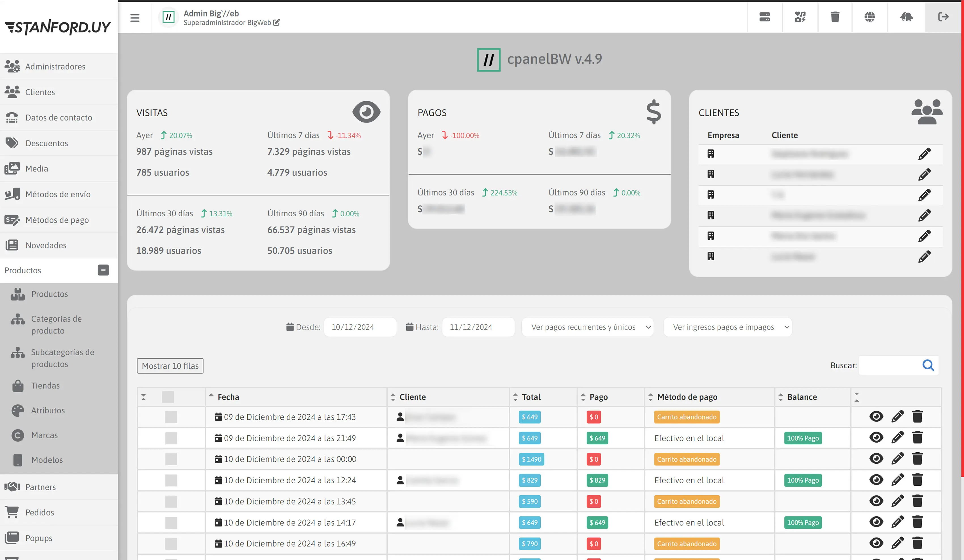Screen dimensions: 964x560
Task: Open Métodos de envío in sidebar
Action: click(58, 194)
